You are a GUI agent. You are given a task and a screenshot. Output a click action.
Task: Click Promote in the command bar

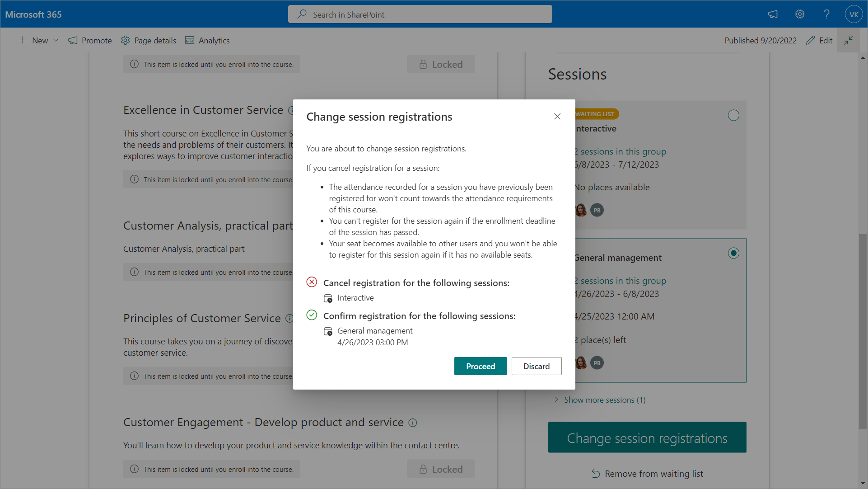click(x=90, y=40)
